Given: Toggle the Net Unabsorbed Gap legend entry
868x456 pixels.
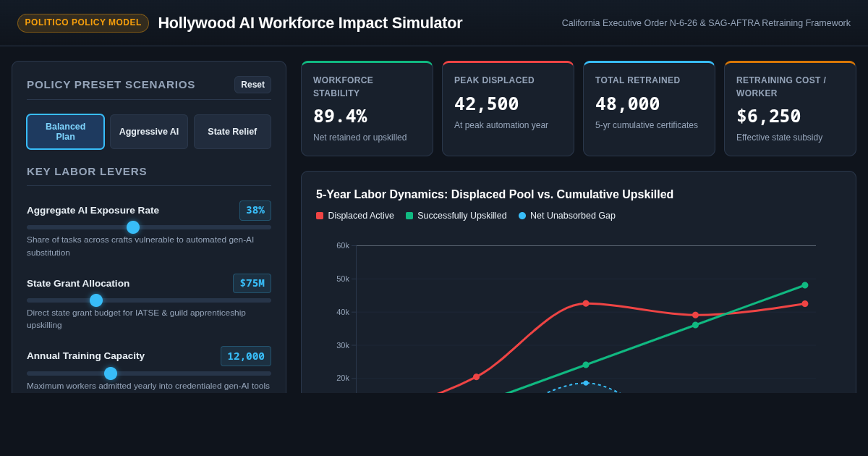Looking at the screenshot, I should [567, 216].
